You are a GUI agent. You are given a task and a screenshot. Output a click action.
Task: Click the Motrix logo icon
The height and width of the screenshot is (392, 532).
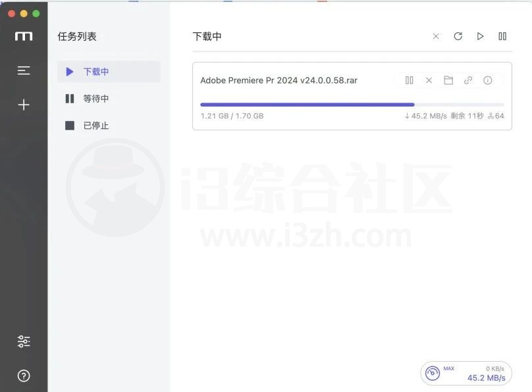24,36
